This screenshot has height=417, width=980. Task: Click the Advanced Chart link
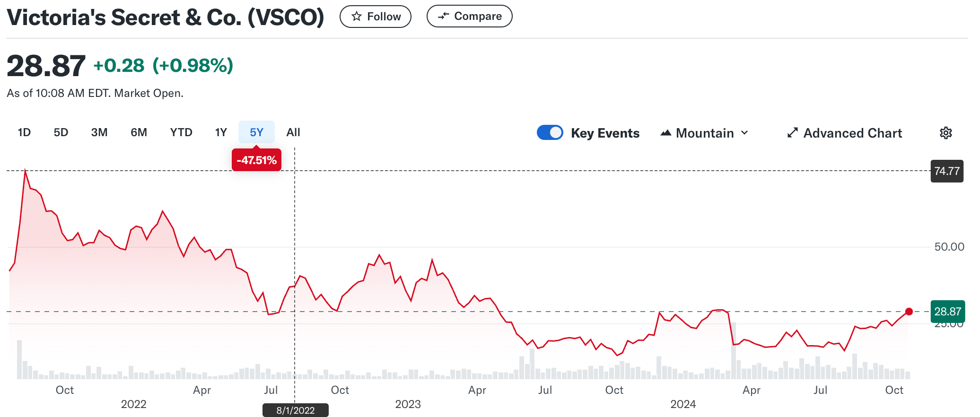(845, 133)
